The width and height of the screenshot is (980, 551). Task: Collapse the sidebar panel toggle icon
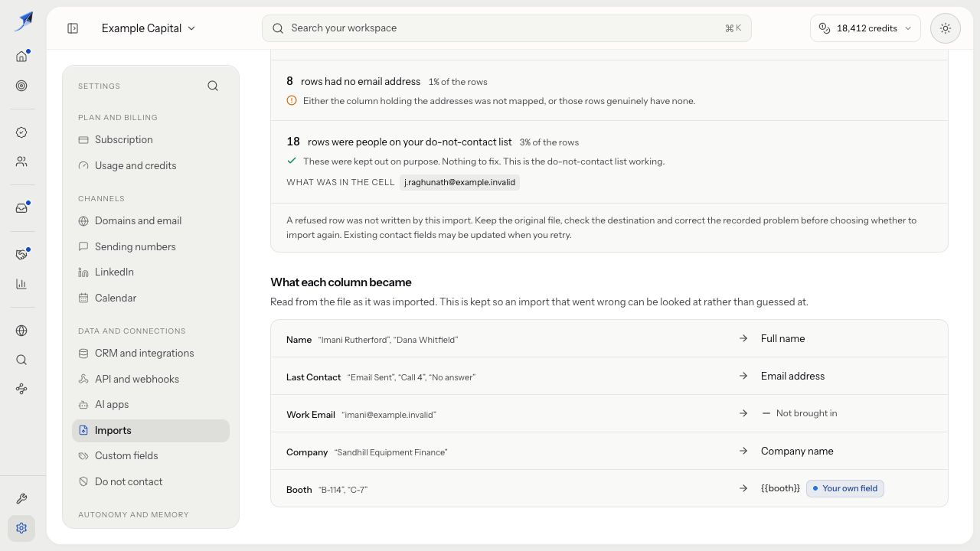tap(73, 28)
